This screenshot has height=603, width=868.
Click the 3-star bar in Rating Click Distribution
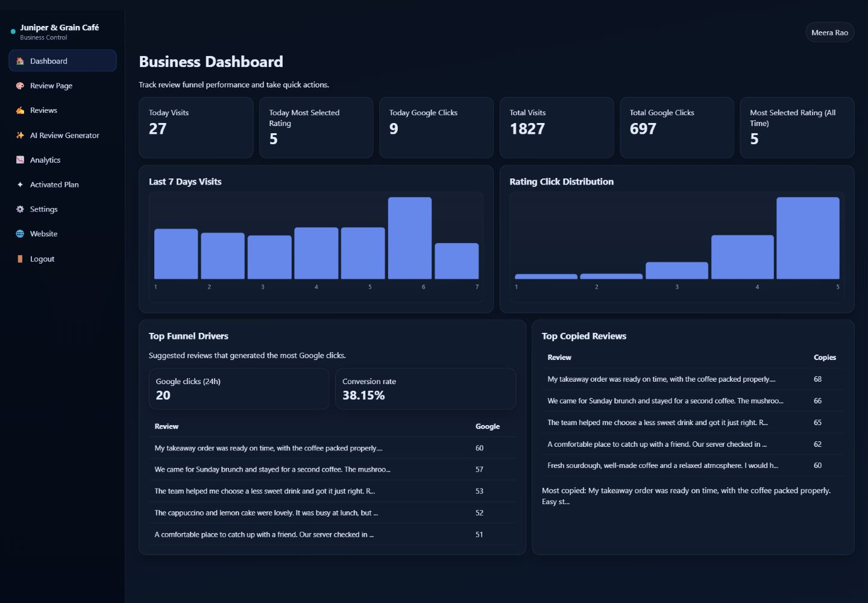click(x=677, y=270)
